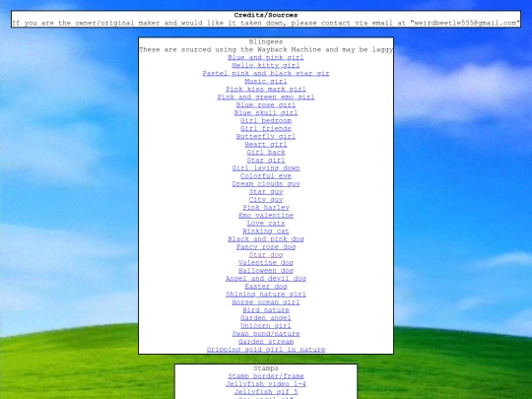The image size is (532, 399).
Task: Open the Angel and devil dog link
Action: pos(266,278)
